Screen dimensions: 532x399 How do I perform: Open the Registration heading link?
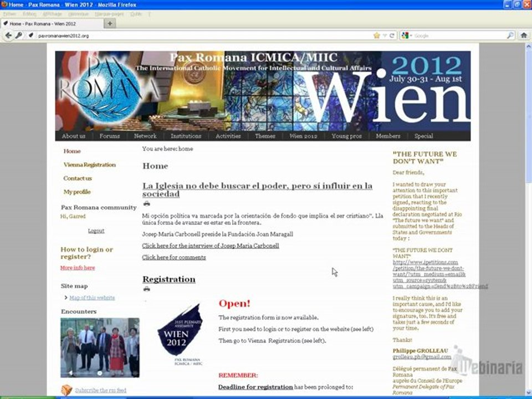coord(168,279)
